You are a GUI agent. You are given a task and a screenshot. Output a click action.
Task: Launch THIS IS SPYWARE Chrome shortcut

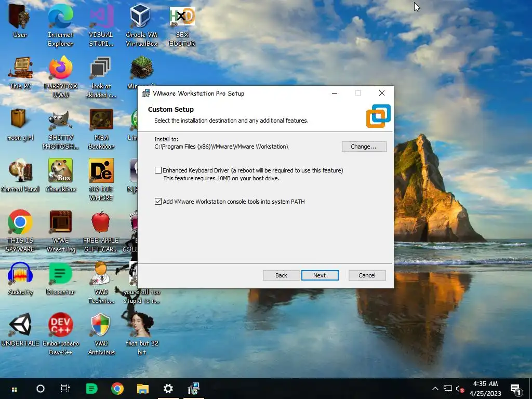[x=20, y=231]
